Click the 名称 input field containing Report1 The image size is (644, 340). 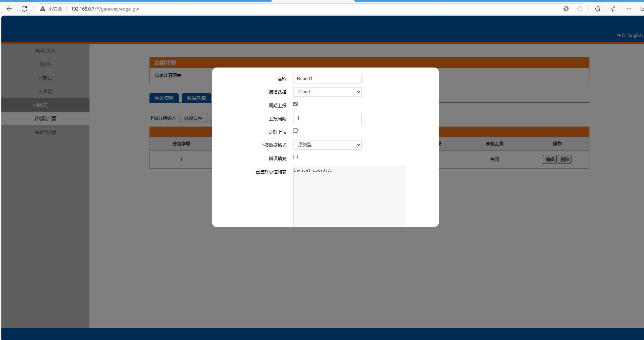(x=327, y=79)
